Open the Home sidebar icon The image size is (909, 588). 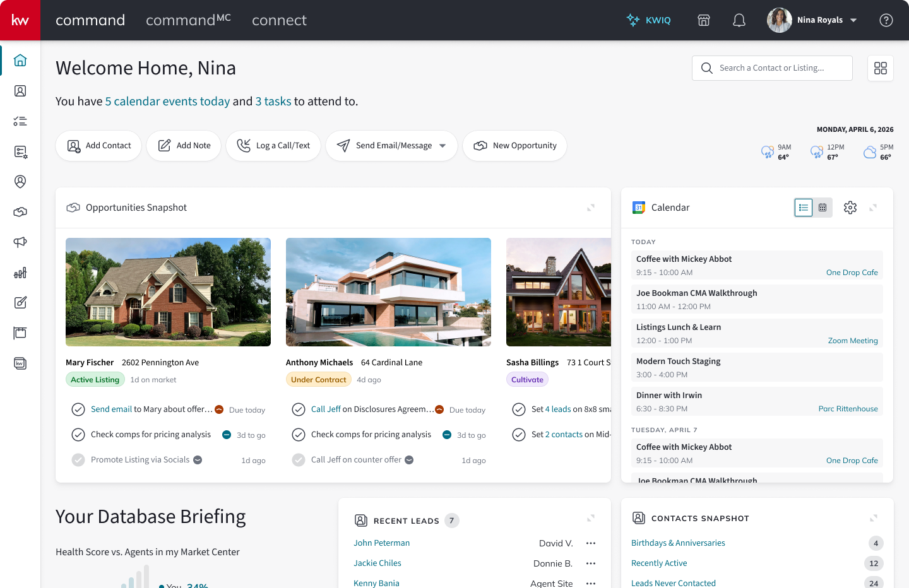[x=20, y=60]
